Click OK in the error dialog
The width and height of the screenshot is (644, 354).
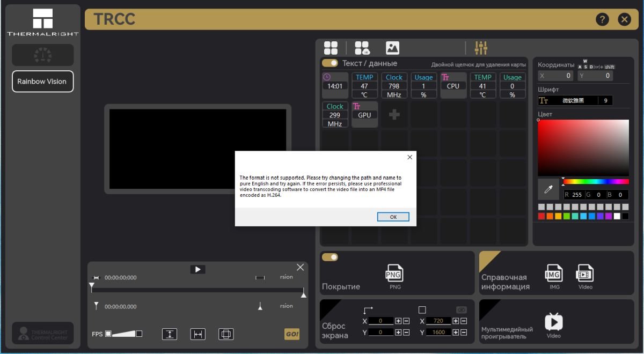click(393, 217)
